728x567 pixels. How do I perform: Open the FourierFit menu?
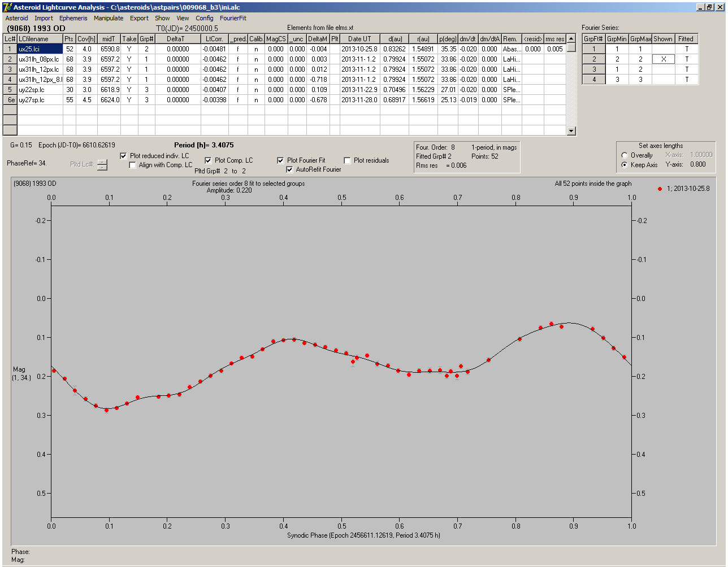tap(233, 18)
